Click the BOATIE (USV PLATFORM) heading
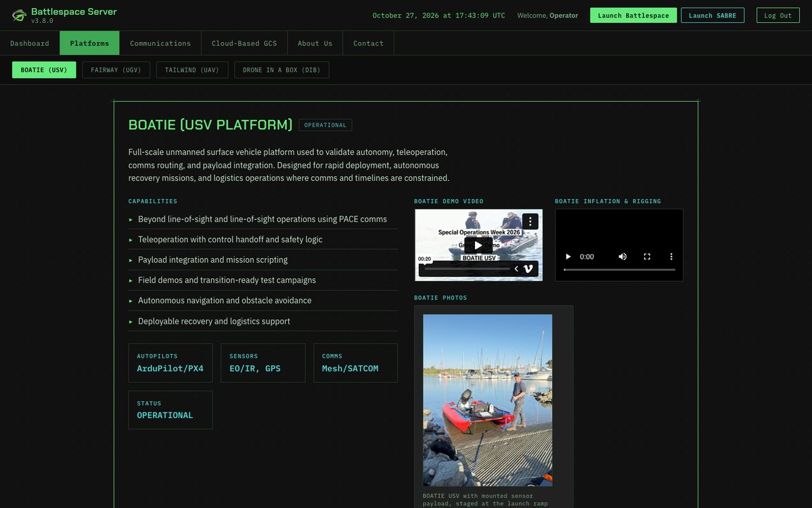812x508 pixels. point(210,125)
